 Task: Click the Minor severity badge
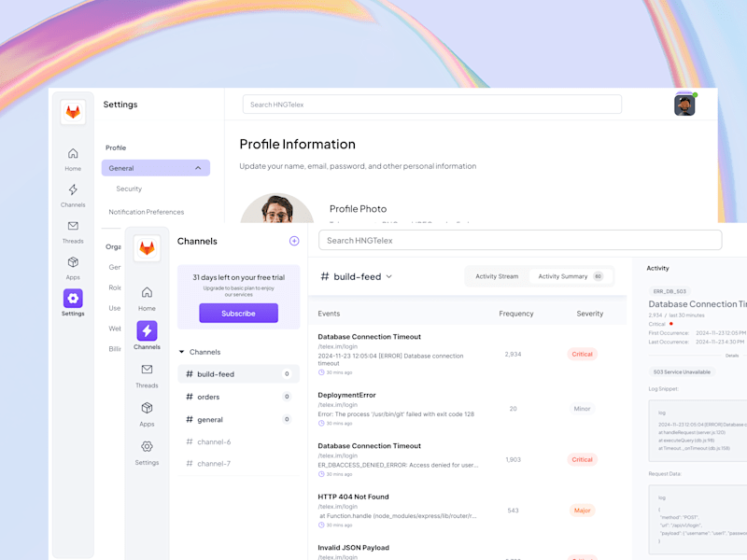[582, 409]
